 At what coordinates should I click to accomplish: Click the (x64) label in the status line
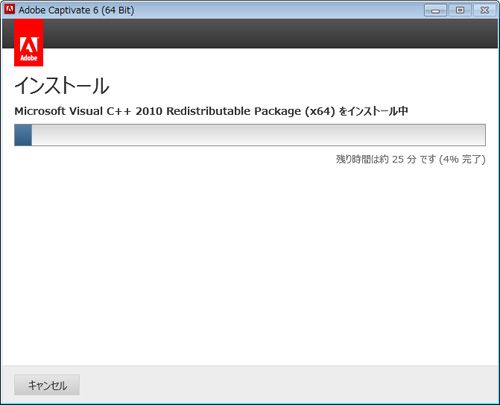(x=320, y=111)
